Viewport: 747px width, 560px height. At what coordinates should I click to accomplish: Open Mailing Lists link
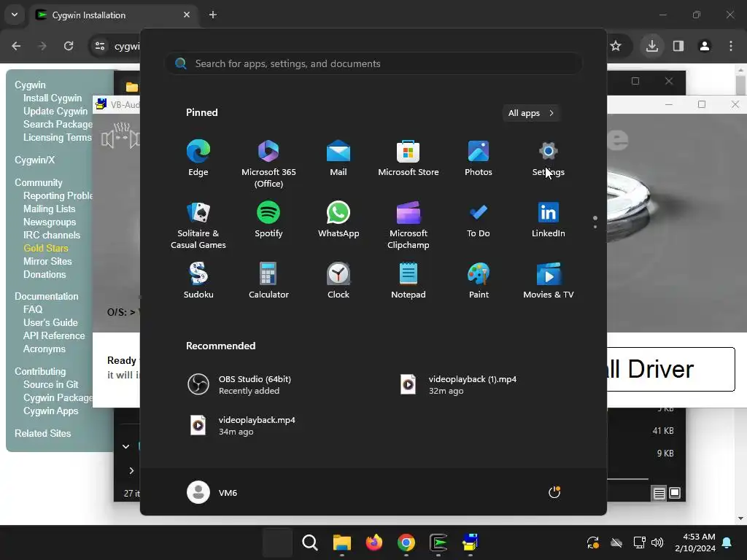point(49,209)
